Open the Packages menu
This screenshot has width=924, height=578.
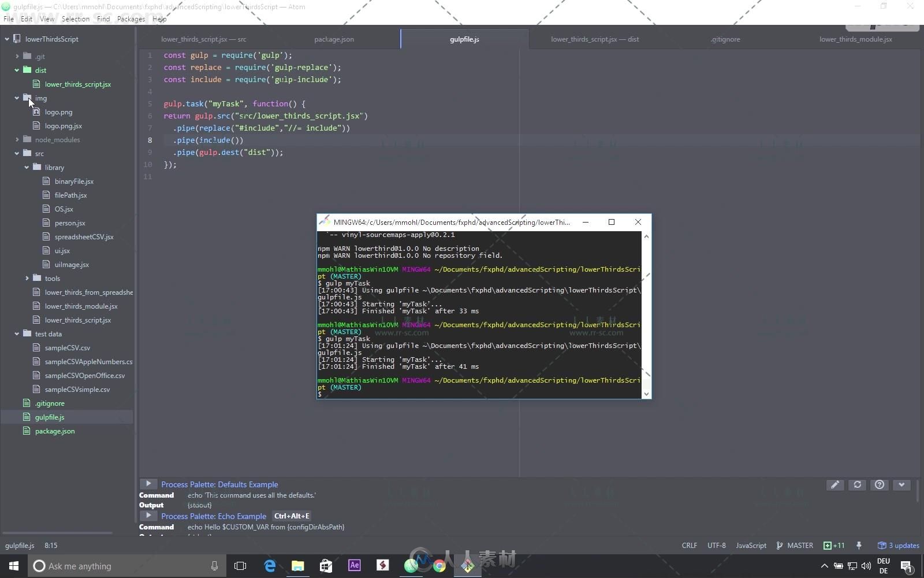(131, 19)
